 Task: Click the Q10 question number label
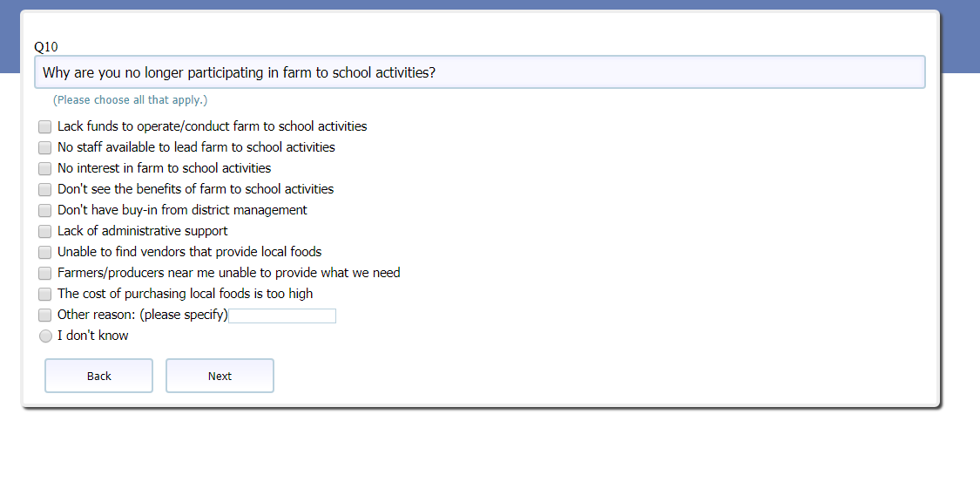(46, 46)
